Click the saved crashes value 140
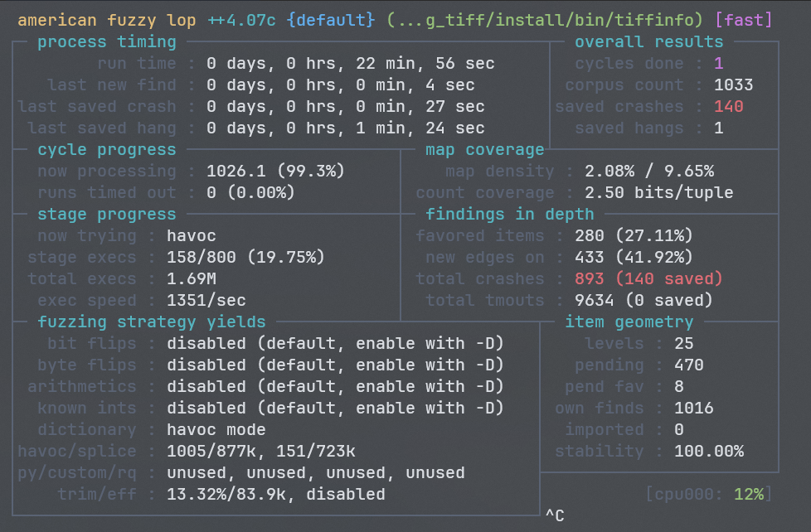 pos(728,107)
